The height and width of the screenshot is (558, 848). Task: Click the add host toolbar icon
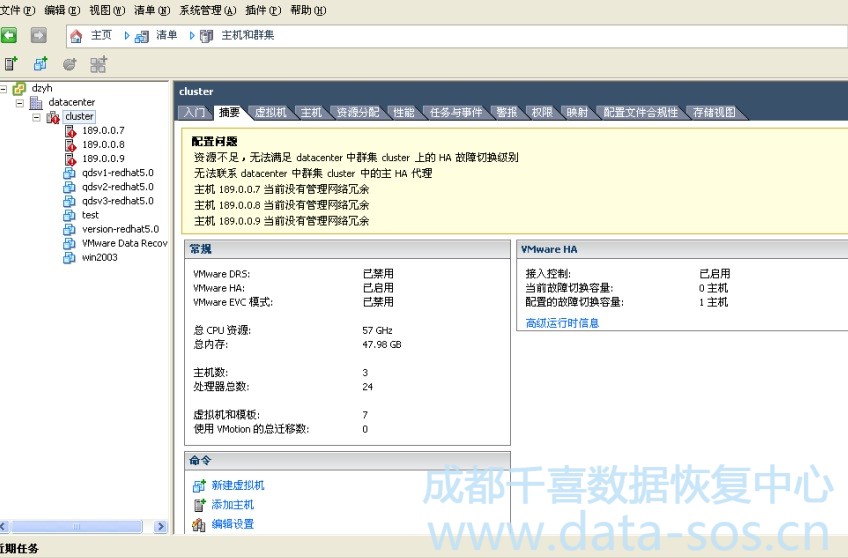[11, 64]
